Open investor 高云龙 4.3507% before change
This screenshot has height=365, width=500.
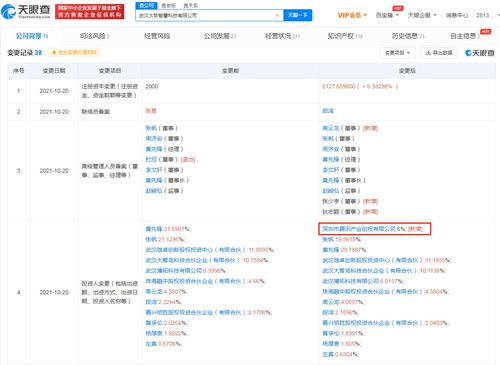click(x=154, y=291)
